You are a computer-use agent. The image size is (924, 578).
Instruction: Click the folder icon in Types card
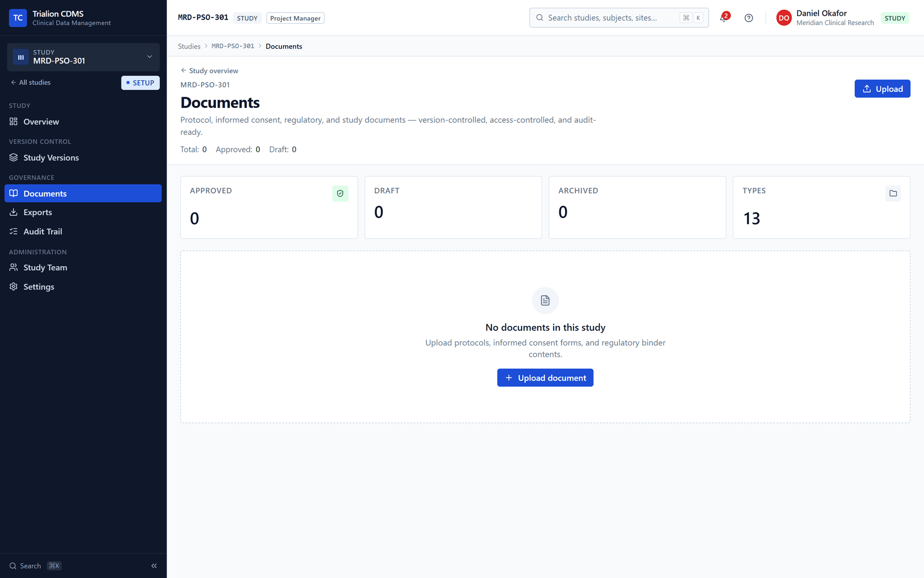(x=893, y=194)
